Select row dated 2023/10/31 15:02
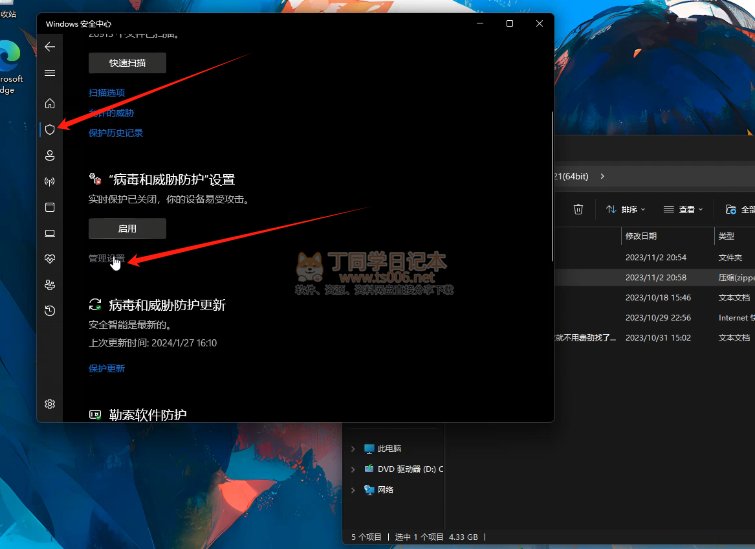 click(654, 338)
